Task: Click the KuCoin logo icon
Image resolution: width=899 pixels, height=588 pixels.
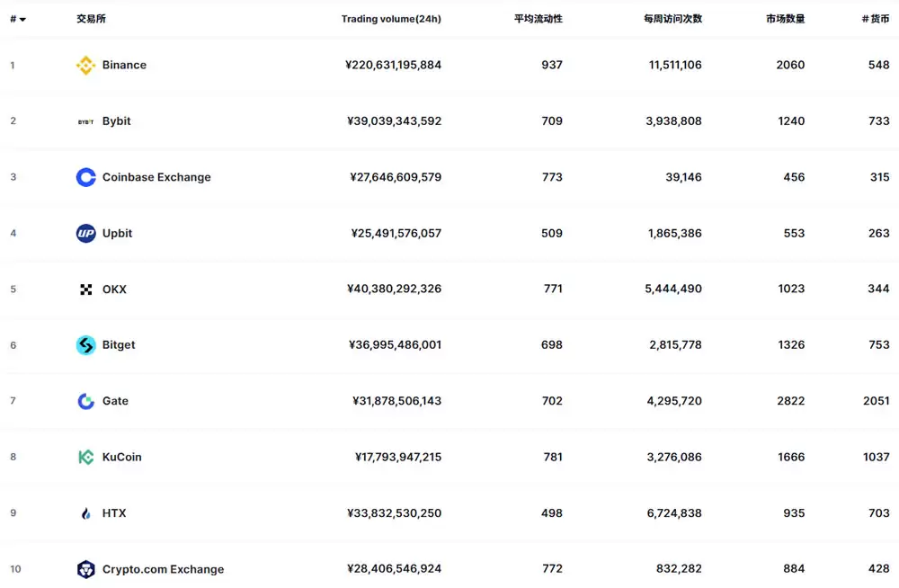Action: [x=85, y=457]
